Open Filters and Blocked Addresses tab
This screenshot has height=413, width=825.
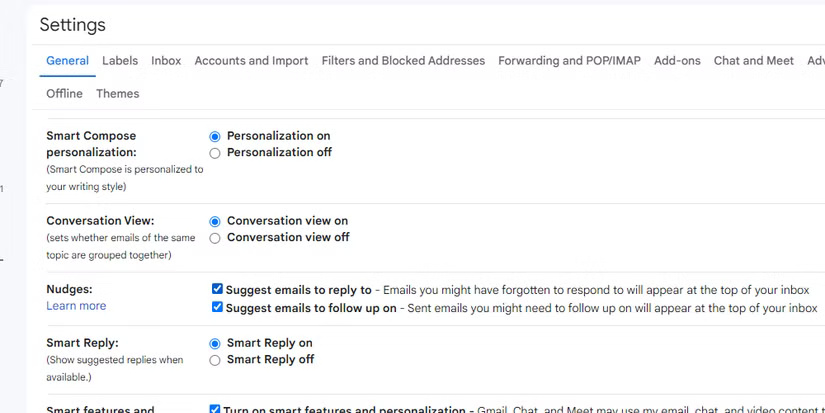click(403, 61)
